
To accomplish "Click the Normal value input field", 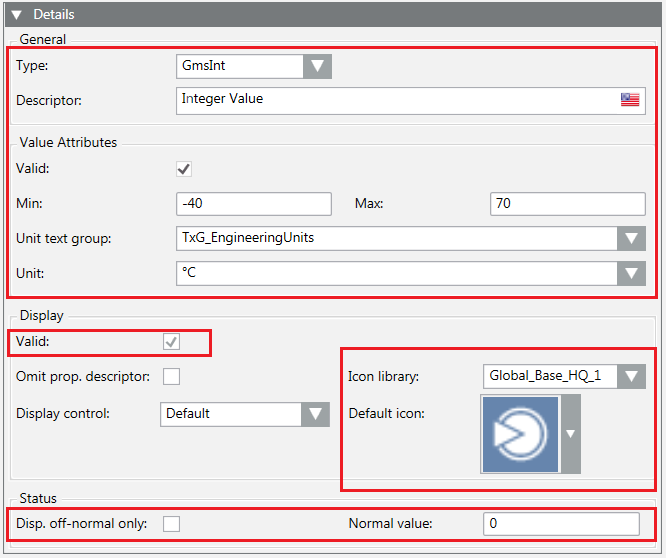I will 560,524.
